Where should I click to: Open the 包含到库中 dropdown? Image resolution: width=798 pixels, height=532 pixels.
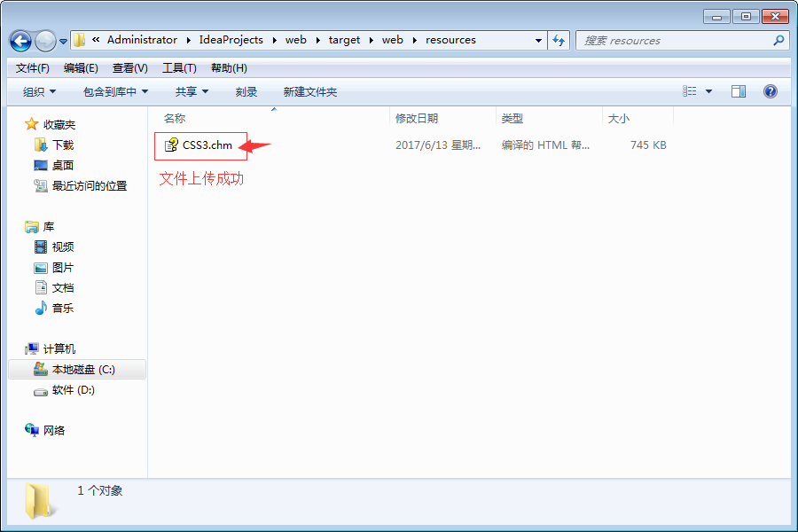click(x=115, y=92)
